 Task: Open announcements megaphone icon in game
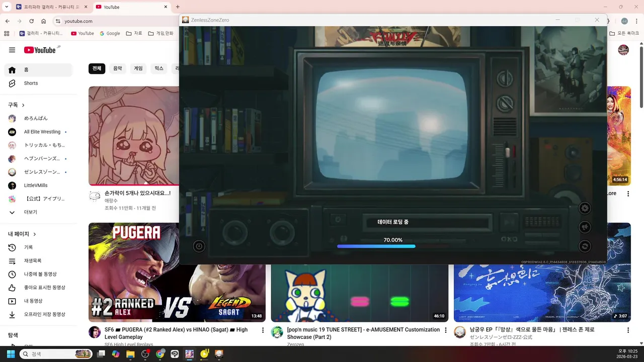tap(585, 227)
